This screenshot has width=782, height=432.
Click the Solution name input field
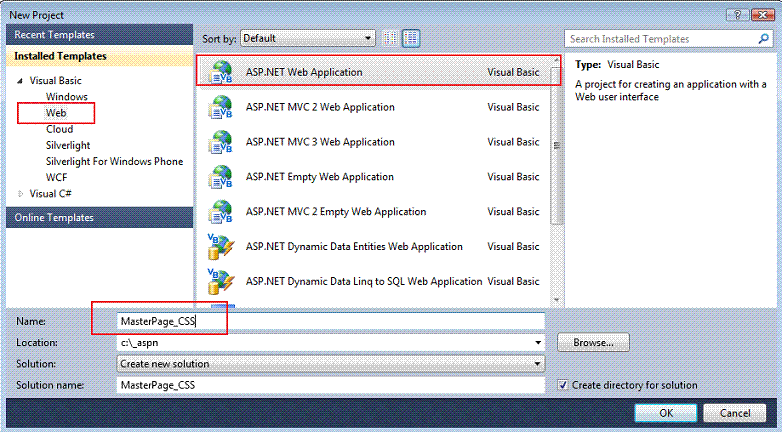(x=330, y=385)
